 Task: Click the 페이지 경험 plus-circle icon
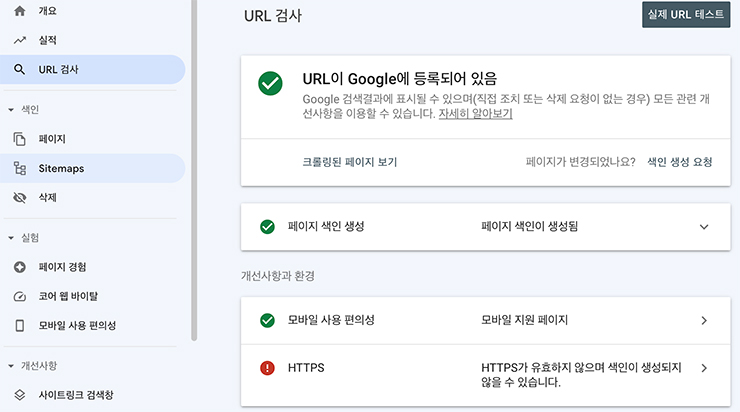19,267
